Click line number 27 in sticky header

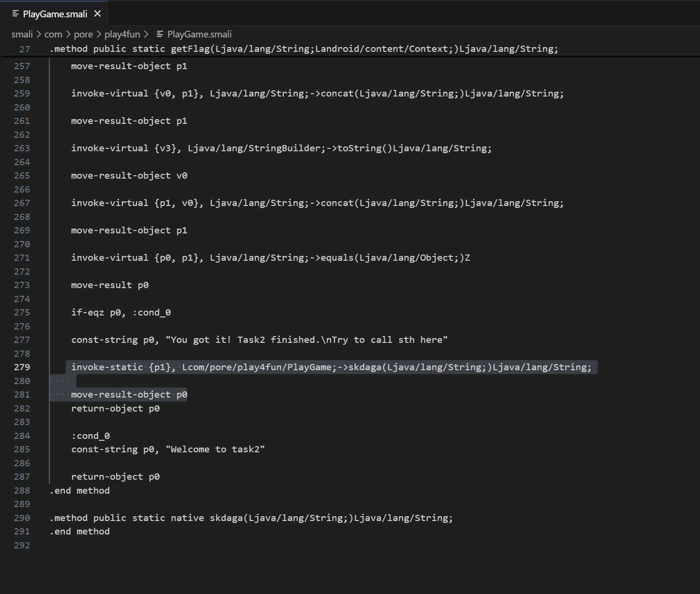tap(24, 49)
